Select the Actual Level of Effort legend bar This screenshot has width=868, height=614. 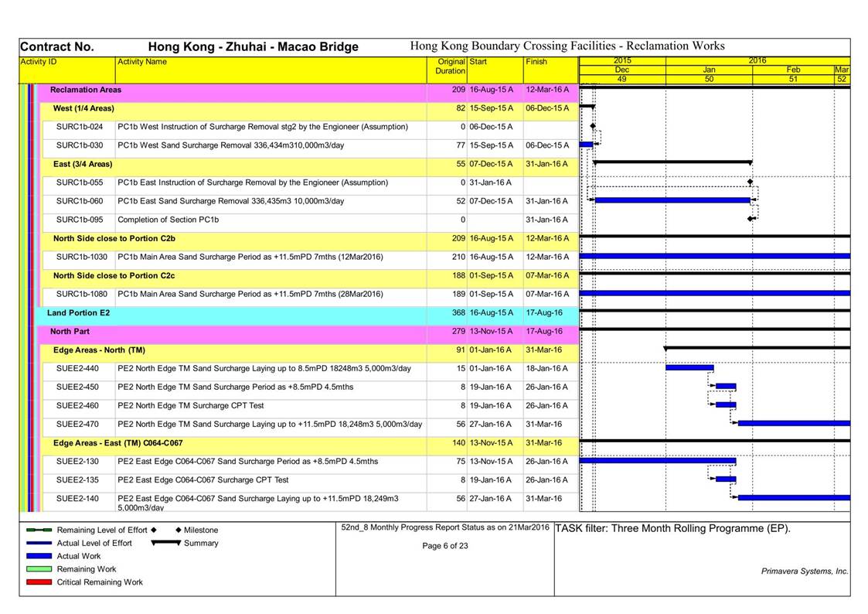(x=39, y=543)
